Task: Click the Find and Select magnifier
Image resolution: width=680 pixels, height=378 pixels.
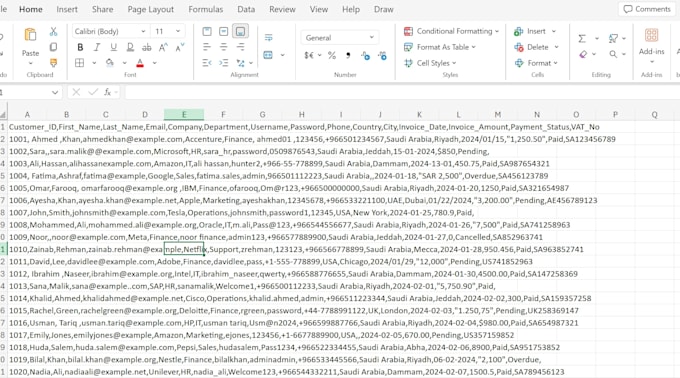Action: pyautogui.click(x=613, y=54)
